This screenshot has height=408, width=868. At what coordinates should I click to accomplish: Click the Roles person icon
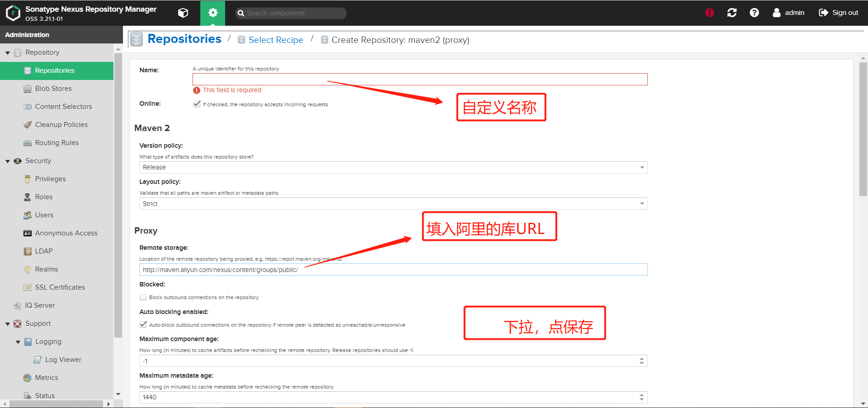pyautogui.click(x=28, y=197)
